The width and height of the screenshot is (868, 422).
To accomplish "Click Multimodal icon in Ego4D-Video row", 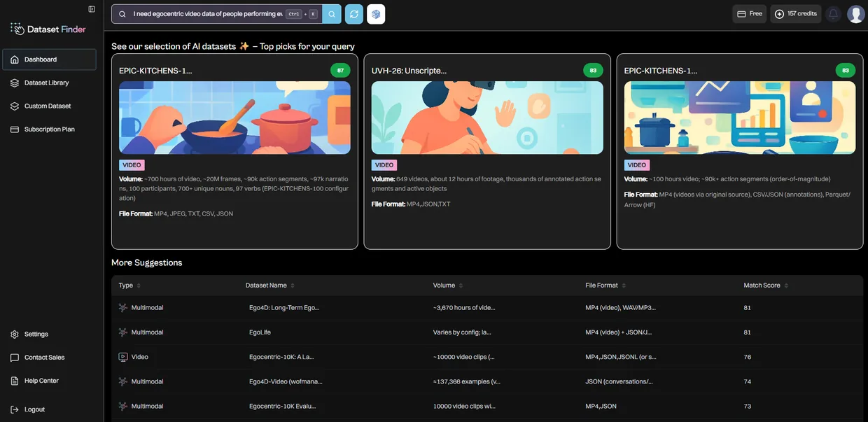I will 123,381.
